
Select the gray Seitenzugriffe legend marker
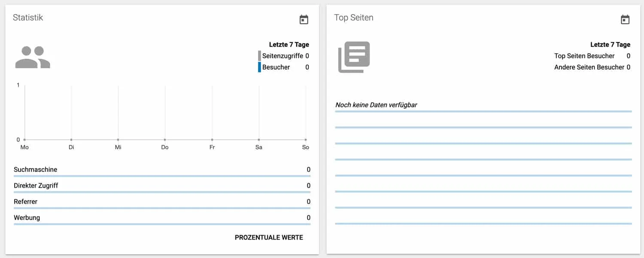[260, 56]
